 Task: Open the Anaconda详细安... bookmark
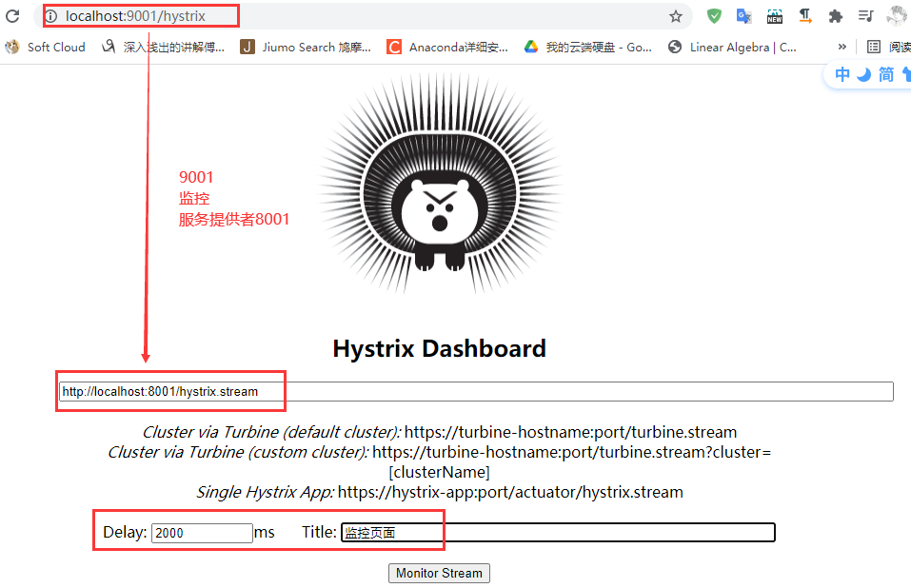[448, 47]
